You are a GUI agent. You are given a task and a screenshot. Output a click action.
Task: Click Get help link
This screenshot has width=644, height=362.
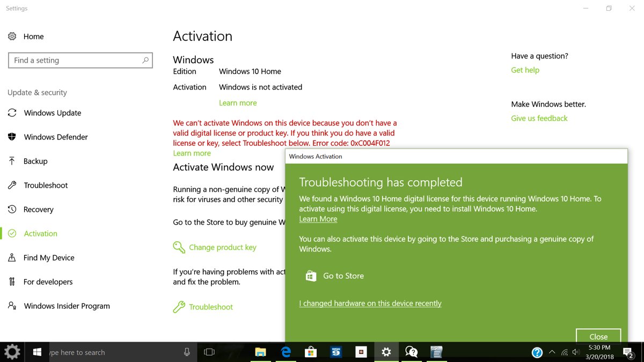pos(525,70)
